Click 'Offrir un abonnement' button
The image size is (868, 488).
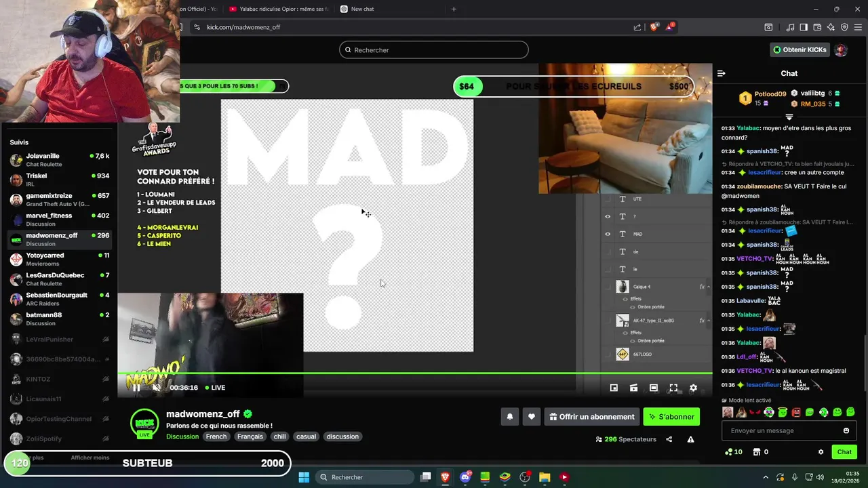coord(591,417)
